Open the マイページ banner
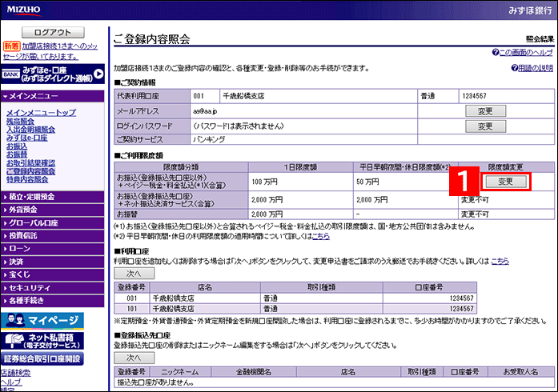This screenshot has width=558, height=392. [42, 321]
